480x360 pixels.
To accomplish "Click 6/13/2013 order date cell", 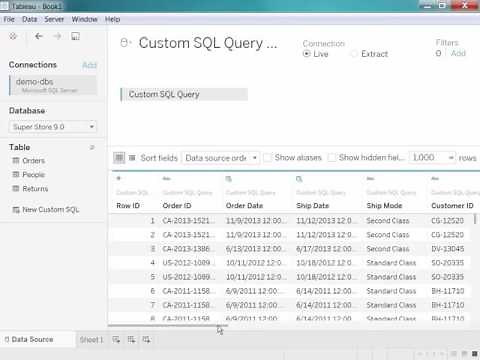I will [255, 249].
